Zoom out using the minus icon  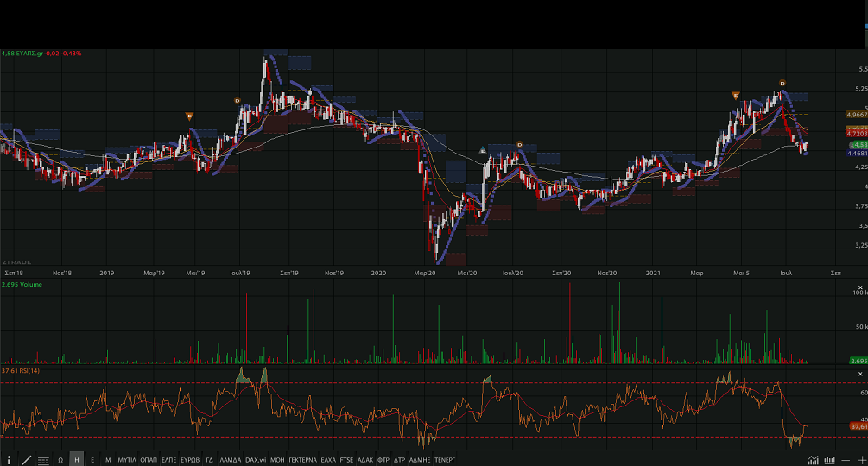846,460
